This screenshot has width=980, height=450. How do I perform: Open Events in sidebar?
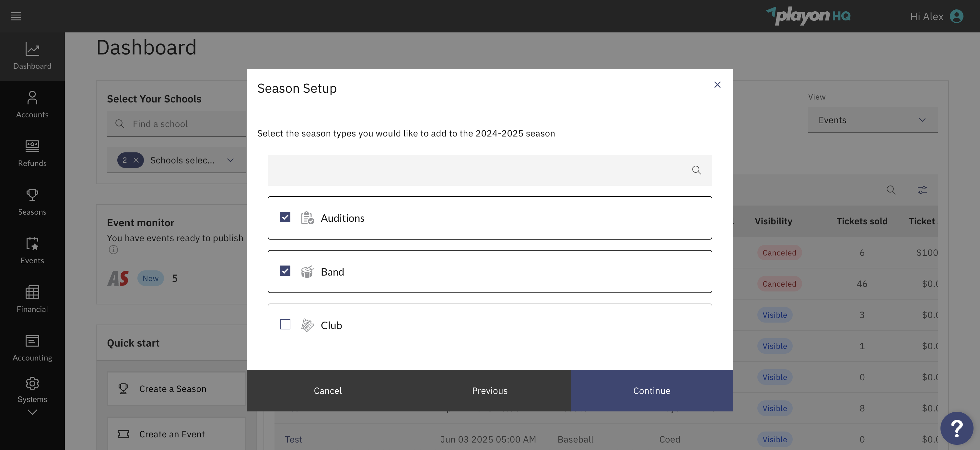pyautogui.click(x=32, y=251)
